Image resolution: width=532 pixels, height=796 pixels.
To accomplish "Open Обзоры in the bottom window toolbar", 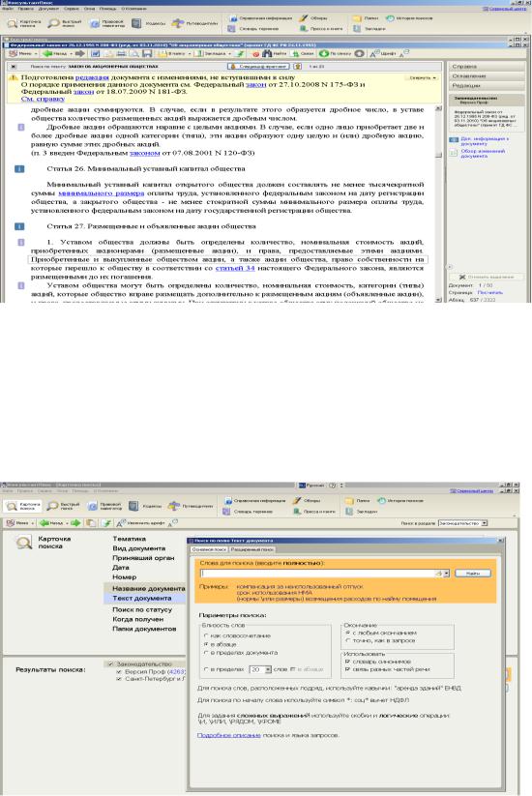I will tap(308, 501).
